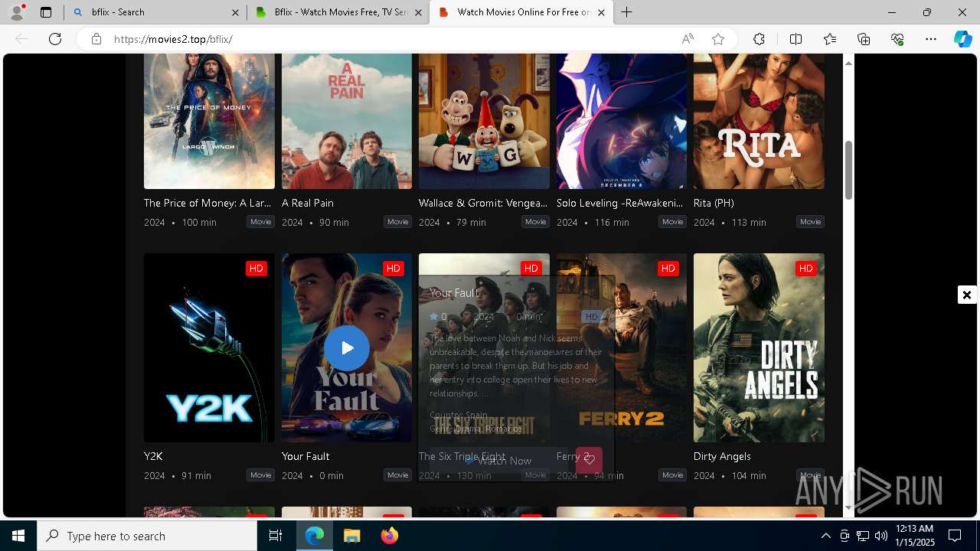Viewport: 980px width, 551px height.
Task: Open Solo Leveling title link
Action: pyautogui.click(x=620, y=203)
